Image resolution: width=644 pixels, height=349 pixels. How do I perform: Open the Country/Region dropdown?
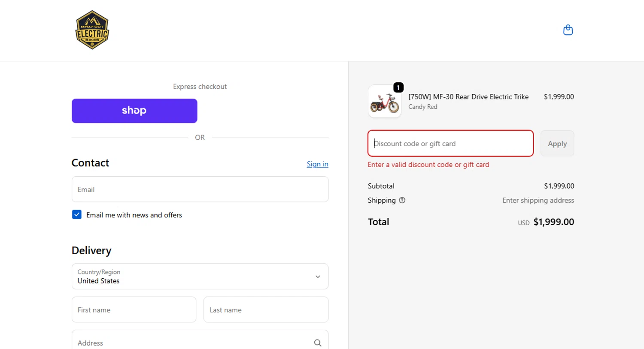[200, 277]
